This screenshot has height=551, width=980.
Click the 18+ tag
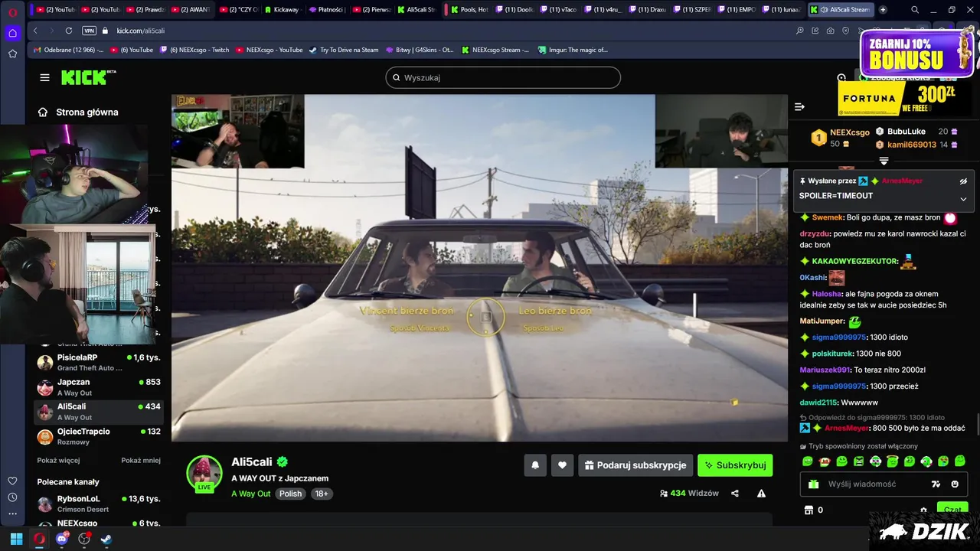click(x=322, y=494)
